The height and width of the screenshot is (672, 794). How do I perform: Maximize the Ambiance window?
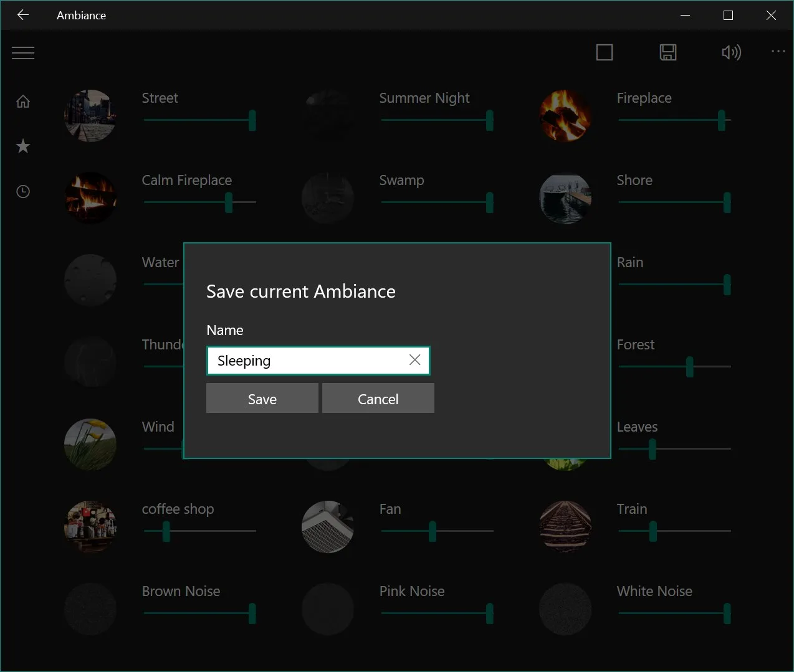[x=728, y=15]
